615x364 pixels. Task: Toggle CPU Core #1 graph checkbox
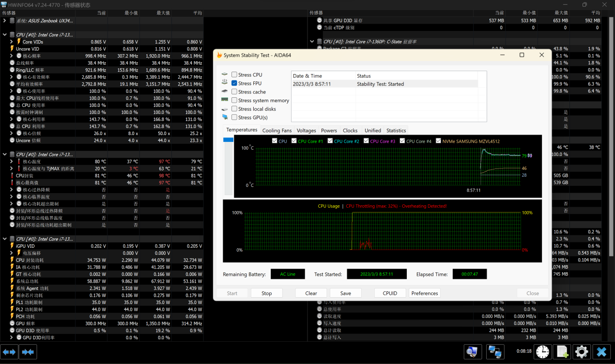pyautogui.click(x=294, y=141)
